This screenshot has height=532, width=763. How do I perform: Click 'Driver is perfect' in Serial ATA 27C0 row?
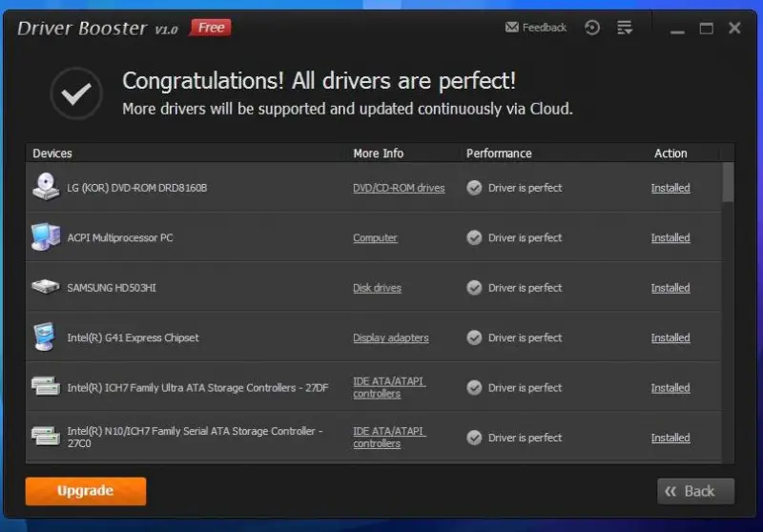click(525, 438)
